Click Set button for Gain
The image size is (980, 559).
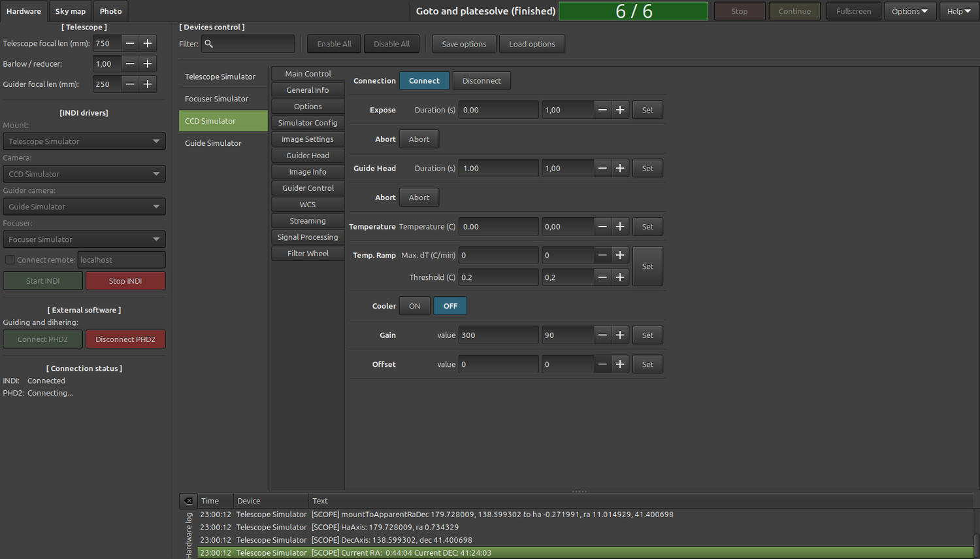647,335
